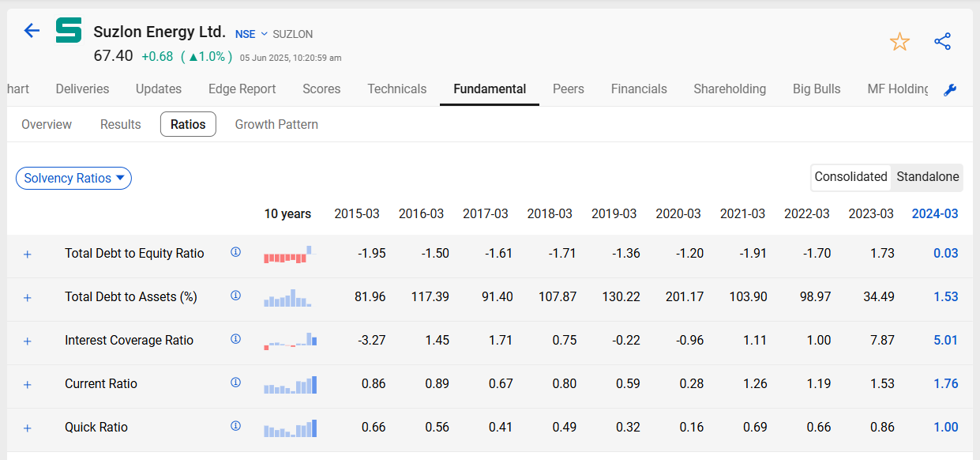Expand the Interest Coverage Ratio row
This screenshot has height=460, width=980.
click(x=28, y=341)
